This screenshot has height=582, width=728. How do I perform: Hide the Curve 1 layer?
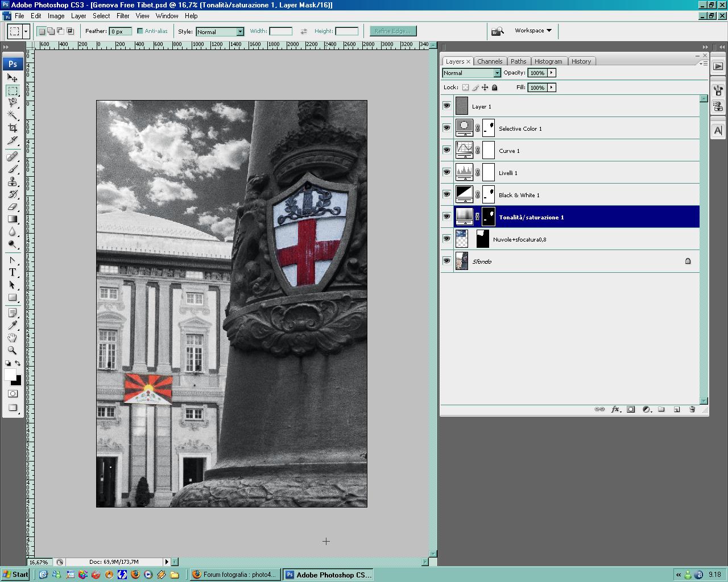point(447,150)
